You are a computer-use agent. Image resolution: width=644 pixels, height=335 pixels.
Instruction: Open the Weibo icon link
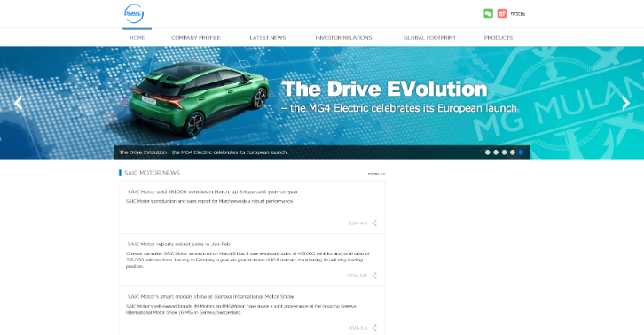pos(501,13)
